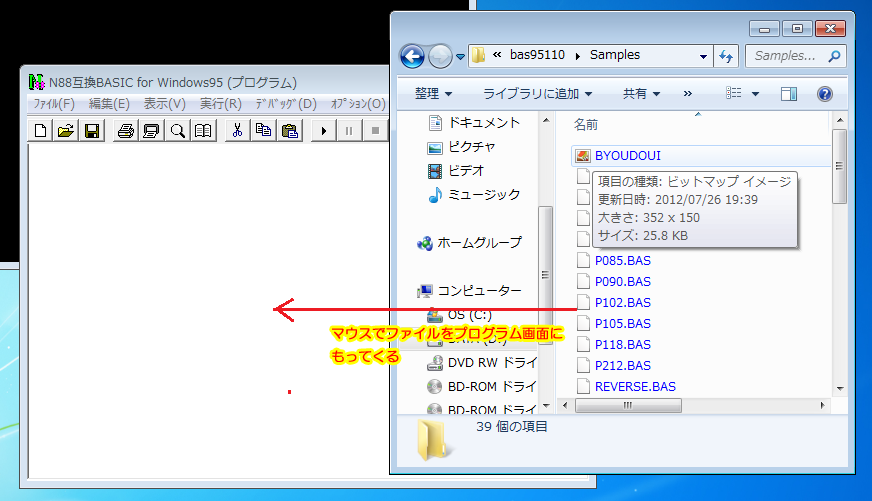Open the help book icon in BASIC toolbar
872x501 pixels.
coord(204,131)
